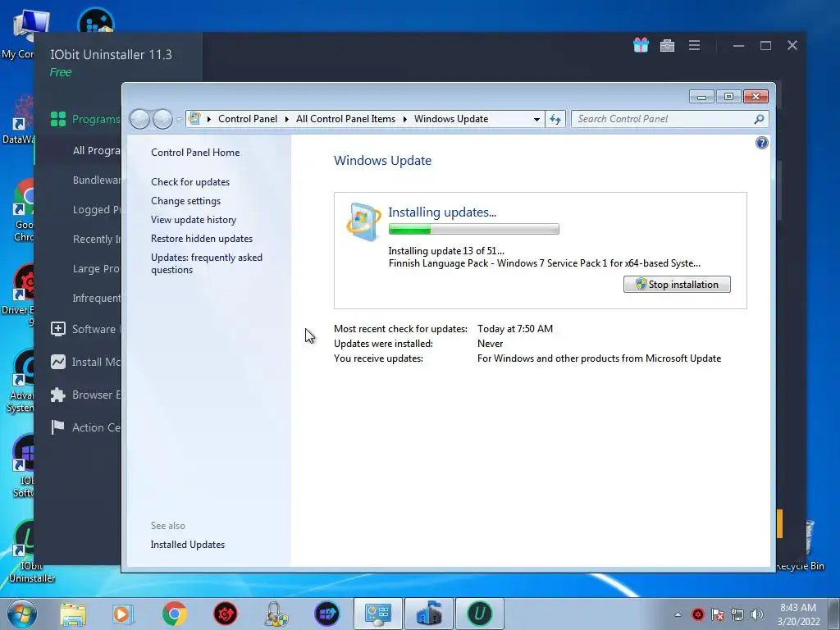
Task: Click the Show desktop strip at taskbar end
Action: 833,614
